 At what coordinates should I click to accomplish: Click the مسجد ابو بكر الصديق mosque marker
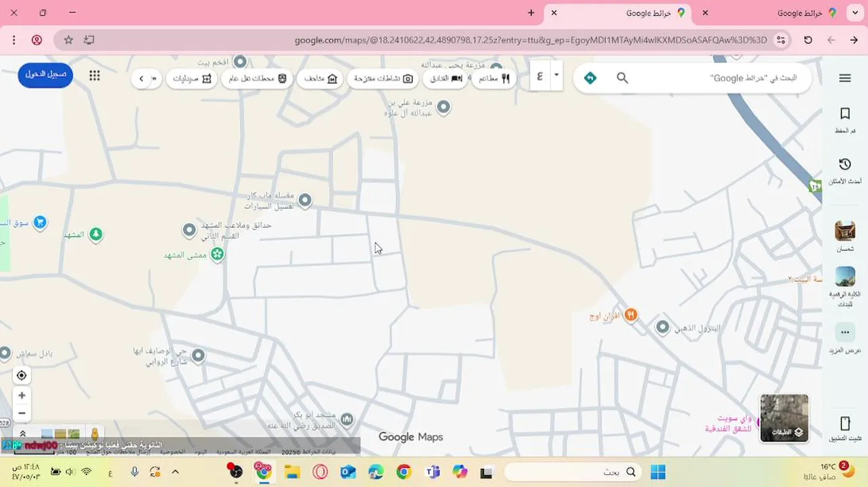click(x=346, y=419)
